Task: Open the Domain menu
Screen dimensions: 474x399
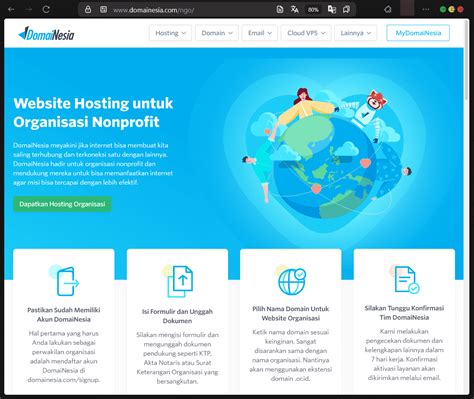Action: (x=217, y=33)
